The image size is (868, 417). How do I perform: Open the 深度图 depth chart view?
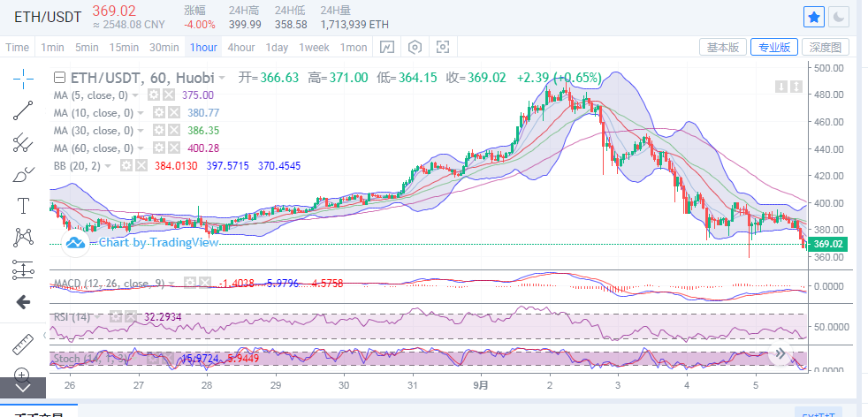pyautogui.click(x=826, y=48)
